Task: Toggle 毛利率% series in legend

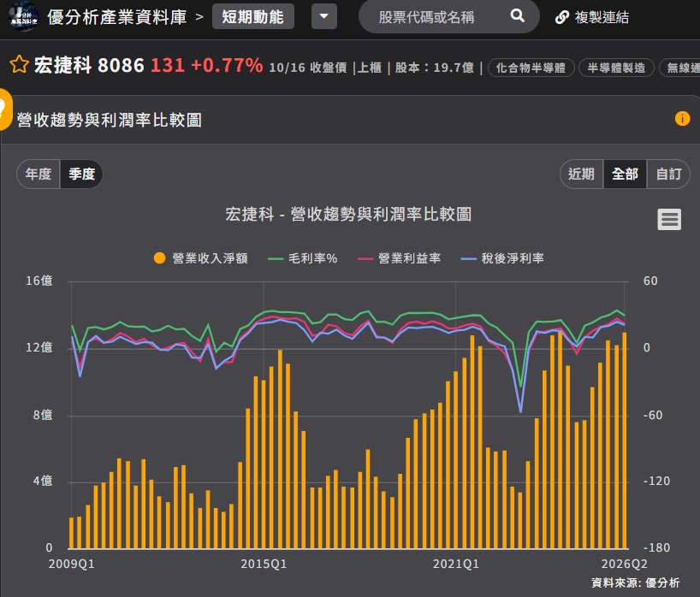Action: [x=303, y=258]
